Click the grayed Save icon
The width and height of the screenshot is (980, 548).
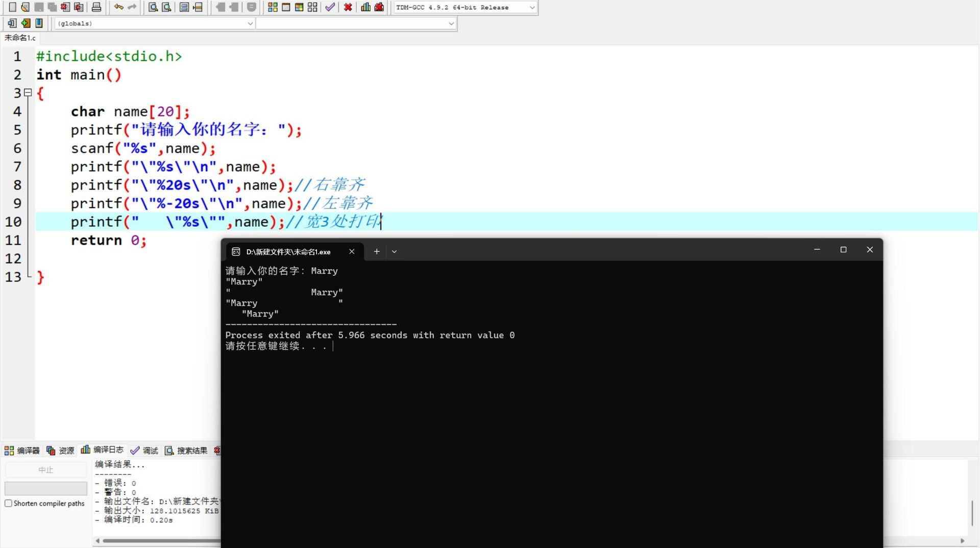click(39, 7)
